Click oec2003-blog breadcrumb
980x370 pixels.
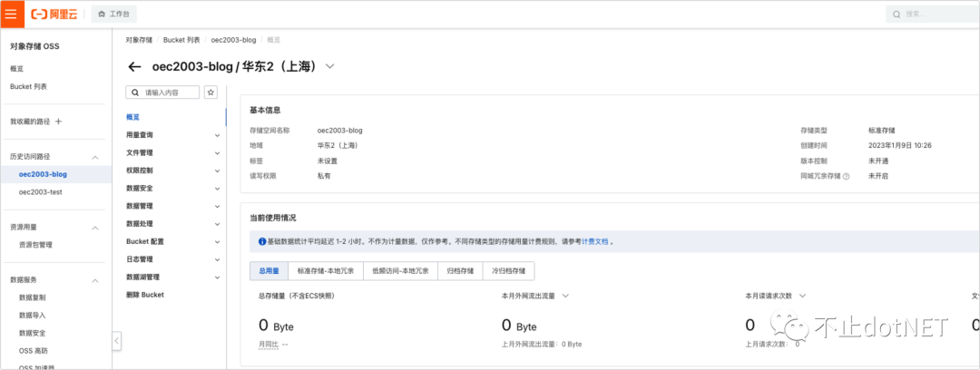click(x=234, y=39)
